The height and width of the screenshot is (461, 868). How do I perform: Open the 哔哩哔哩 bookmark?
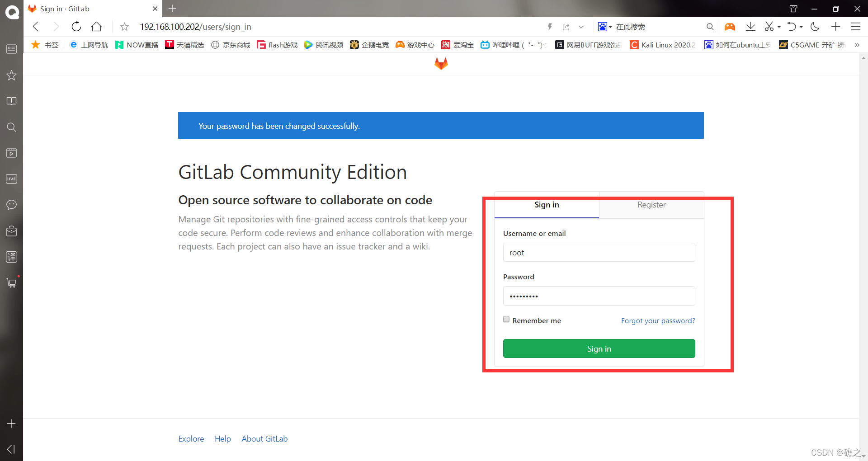(x=514, y=45)
